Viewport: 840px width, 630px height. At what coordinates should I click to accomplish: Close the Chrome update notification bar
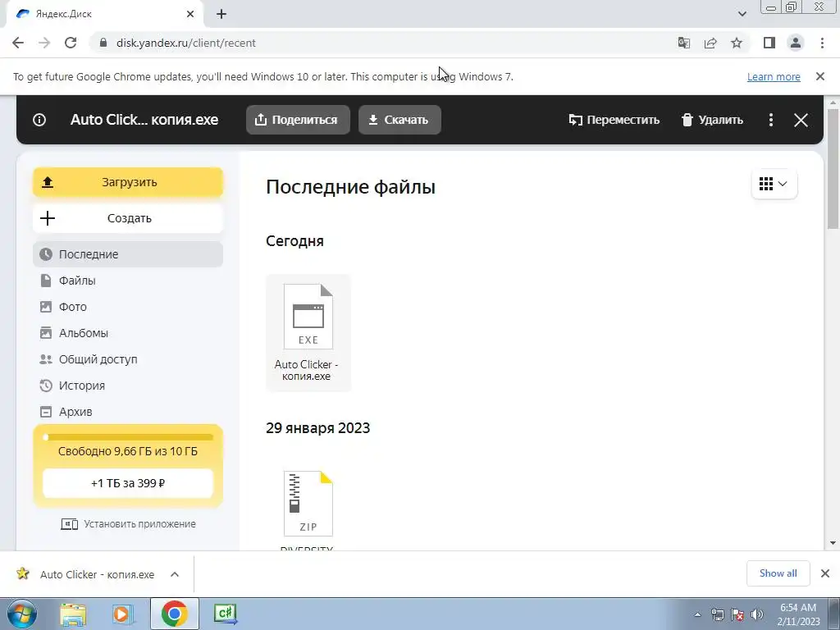pyautogui.click(x=820, y=76)
